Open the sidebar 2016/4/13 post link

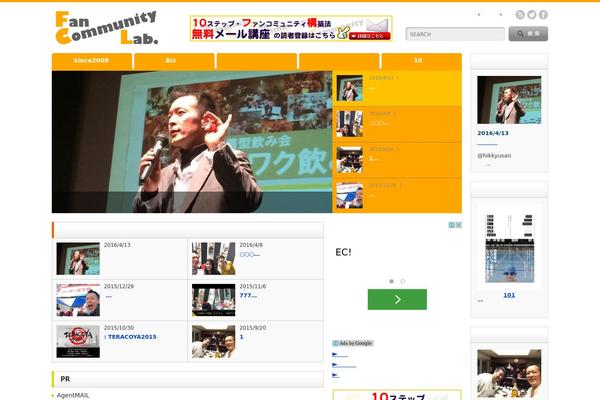pos(493,133)
